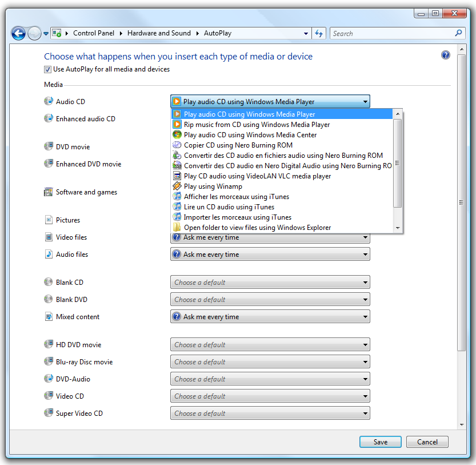Click the Audio files note icon

point(49,254)
